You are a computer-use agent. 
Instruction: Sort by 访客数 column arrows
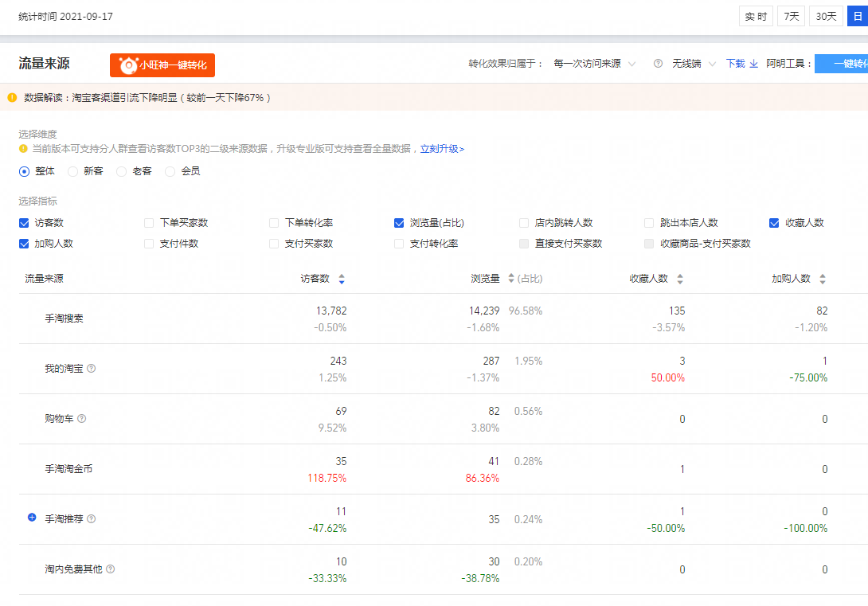pyautogui.click(x=342, y=279)
